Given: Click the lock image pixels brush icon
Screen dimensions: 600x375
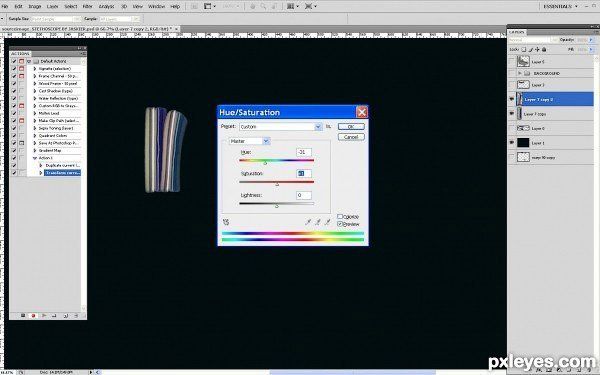Looking at the screenshot, I should pyautogui.click(x=531, y=49).
